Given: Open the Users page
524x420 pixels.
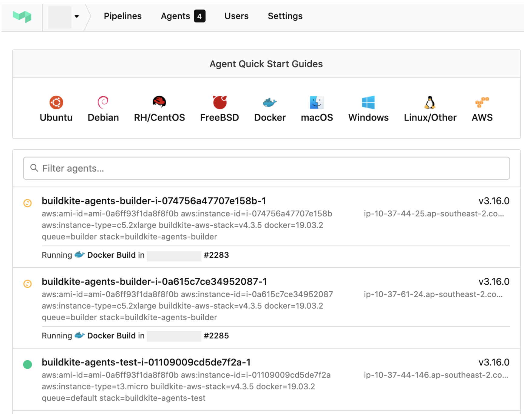Looking at the screenshot, I should pos(236,16).
